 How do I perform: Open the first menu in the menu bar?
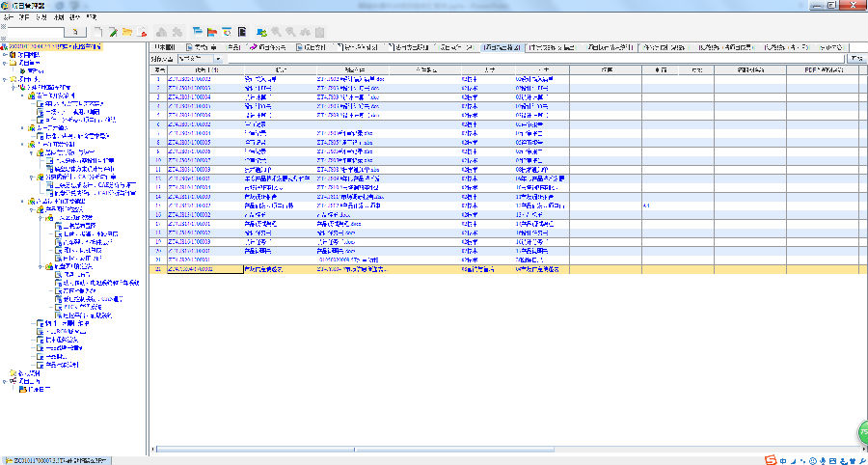click(8, 17)
